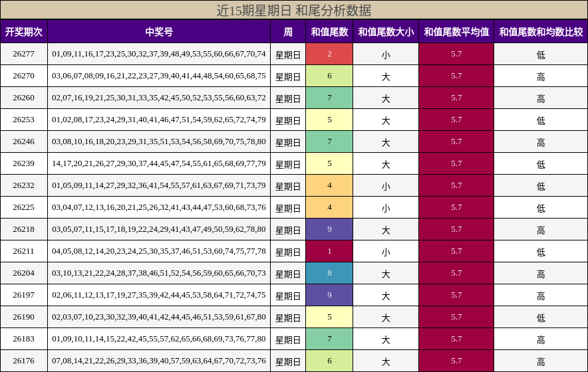Select issue number 26176
The height and width of the screenshot is (372, 588).
coord(24,361)
